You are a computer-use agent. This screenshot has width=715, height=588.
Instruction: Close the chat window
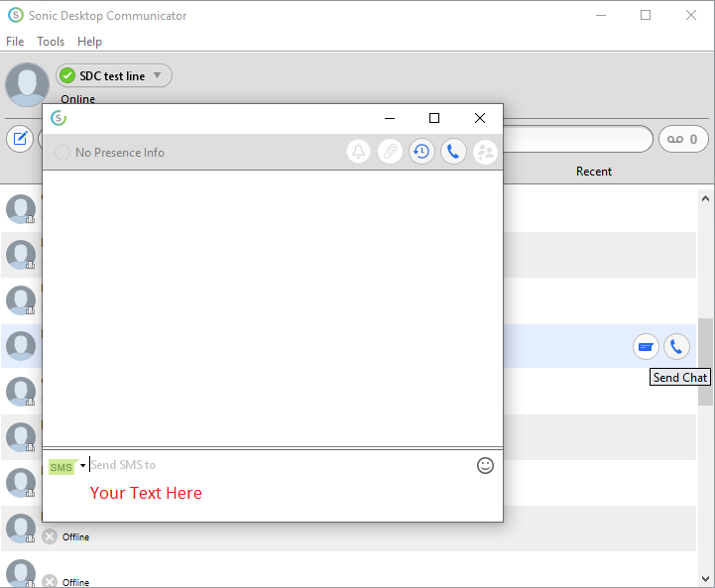point(480,118)
